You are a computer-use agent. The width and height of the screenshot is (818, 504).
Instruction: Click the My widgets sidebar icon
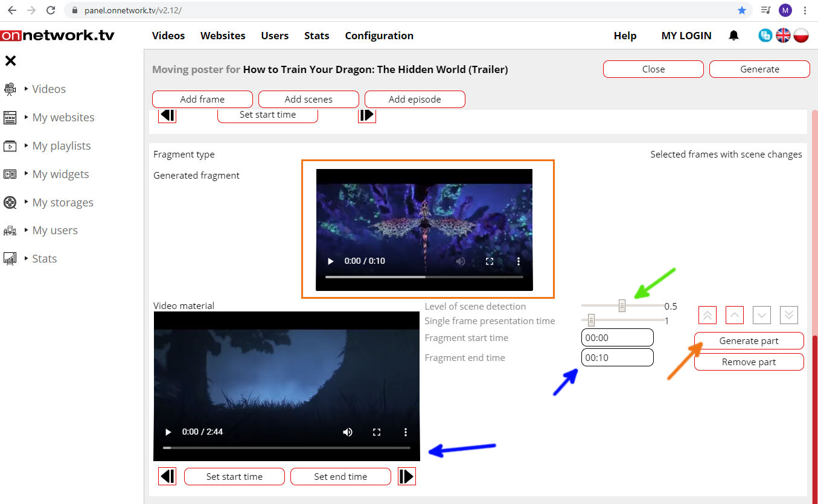[x=10, y=174]
